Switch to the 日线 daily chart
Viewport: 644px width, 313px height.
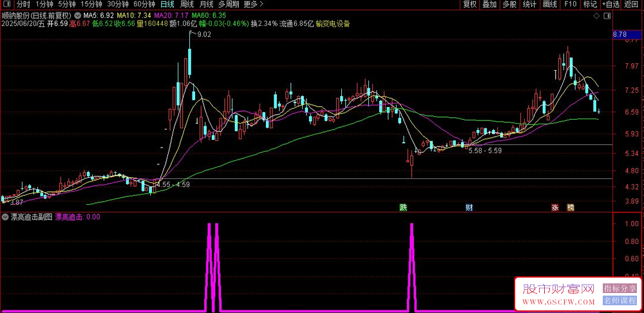(167, 4)
